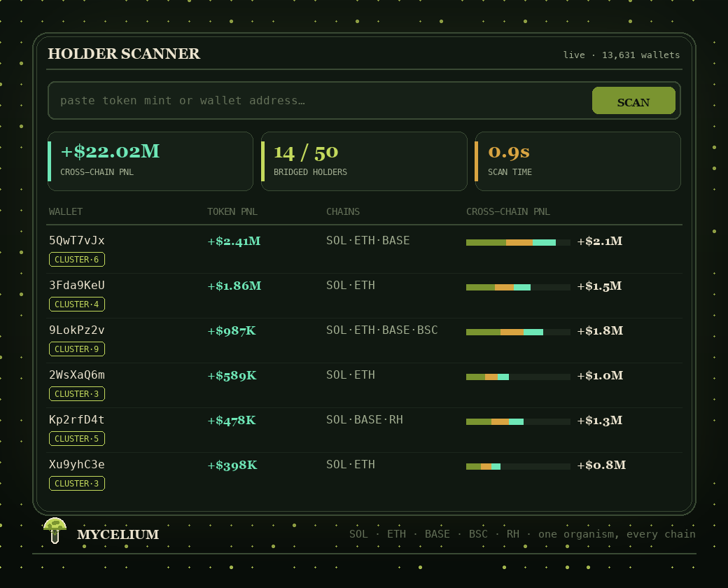Click the PNL bar for 9LokPz2v
The height and width of the screenshot is (588, 728).
click(518, 332)
